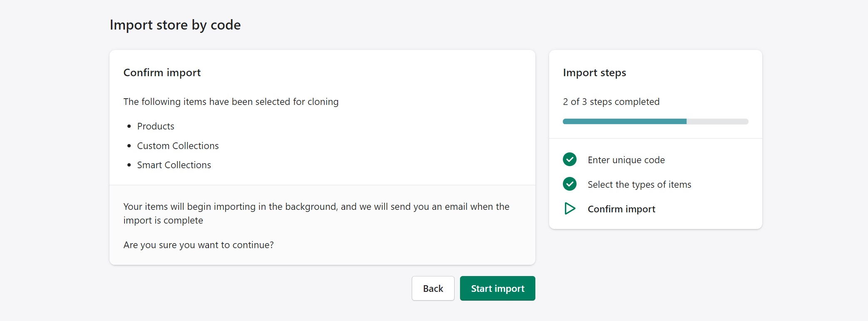Click the 'Smart Collections' list item
This screenshot has width=868, height=321.
click(x=174, y=165)
